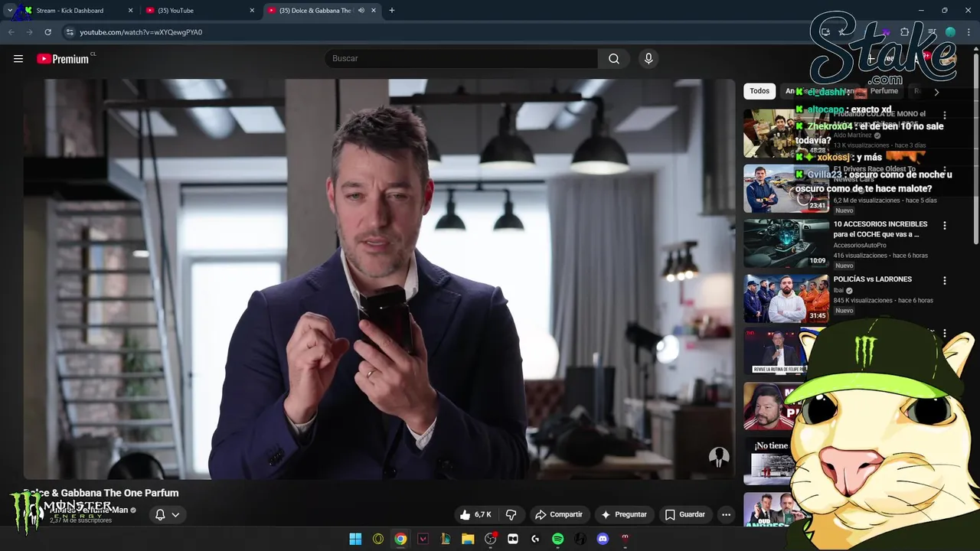Open Logitech G HUB from taskbar
The image size is (980, 551).
535,539
